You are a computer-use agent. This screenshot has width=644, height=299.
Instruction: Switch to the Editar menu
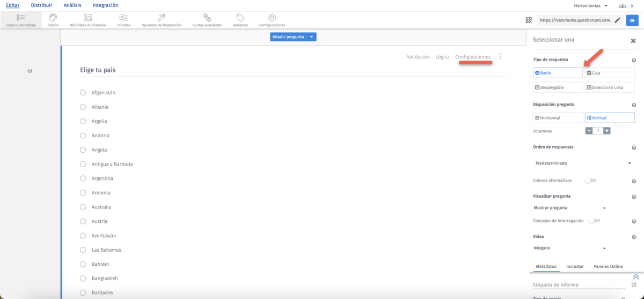point(12,5)
